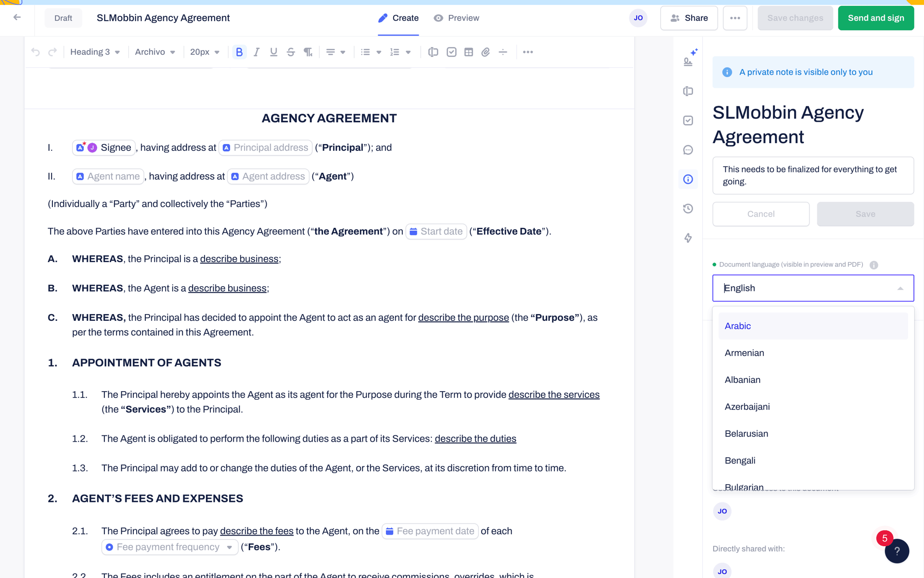Click the 'describe the purpose' placeholder link
Image resolution: width=924 pixels, height=578 pixels.
coord(463,317)
